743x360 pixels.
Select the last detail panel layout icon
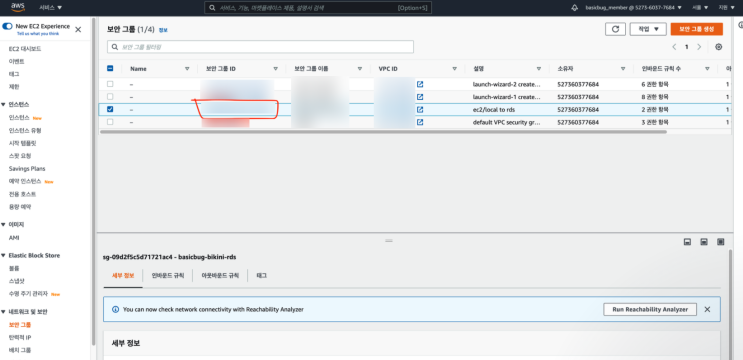point(721,242)
